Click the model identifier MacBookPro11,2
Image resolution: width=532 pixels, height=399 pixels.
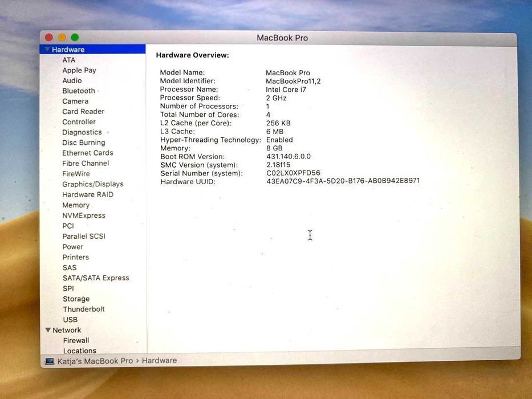(x=293, y=81)
